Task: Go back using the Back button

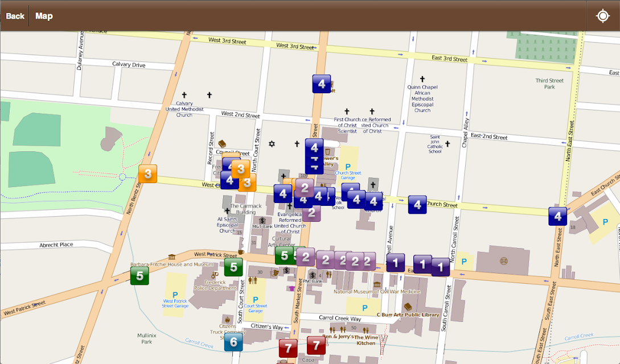Action: point(15,16)
